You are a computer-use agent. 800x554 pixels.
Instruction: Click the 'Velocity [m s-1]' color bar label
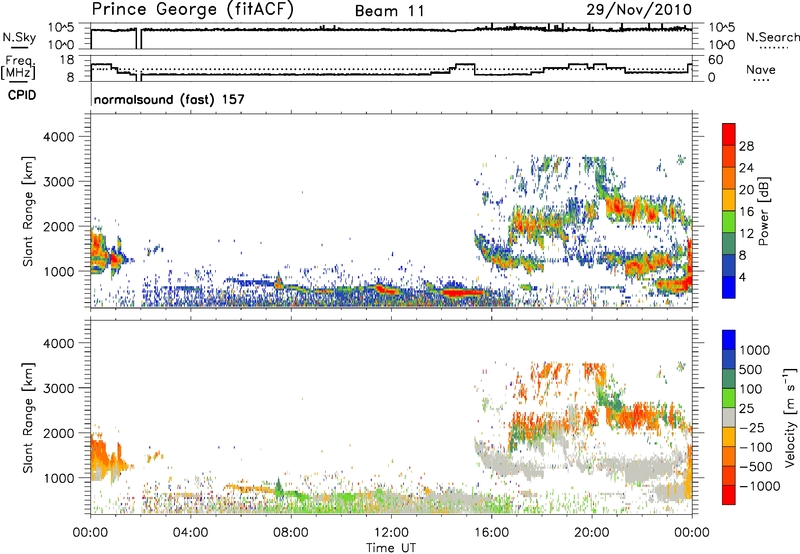click(x=790, y=417)
